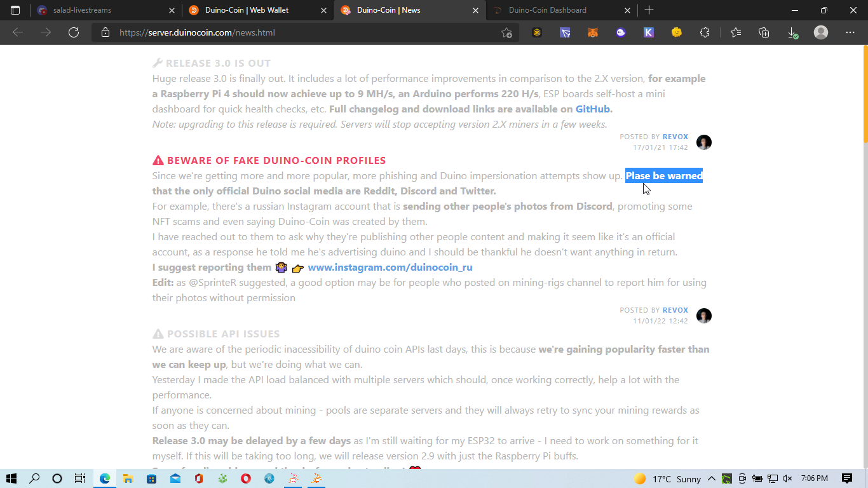This screenshot has height=488, width=868.
Task: Reload the Duino-Coin news page
Action: [x=73, y=32]
